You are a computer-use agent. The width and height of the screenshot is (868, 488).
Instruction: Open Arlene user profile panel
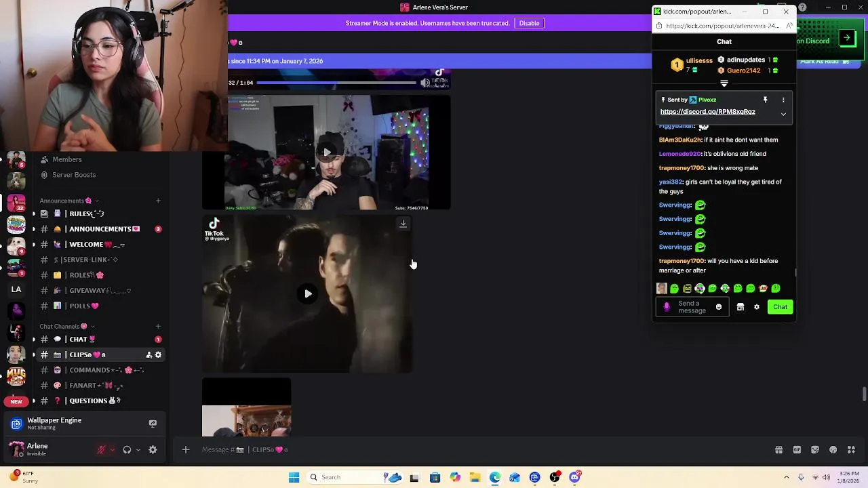(37, 449)
